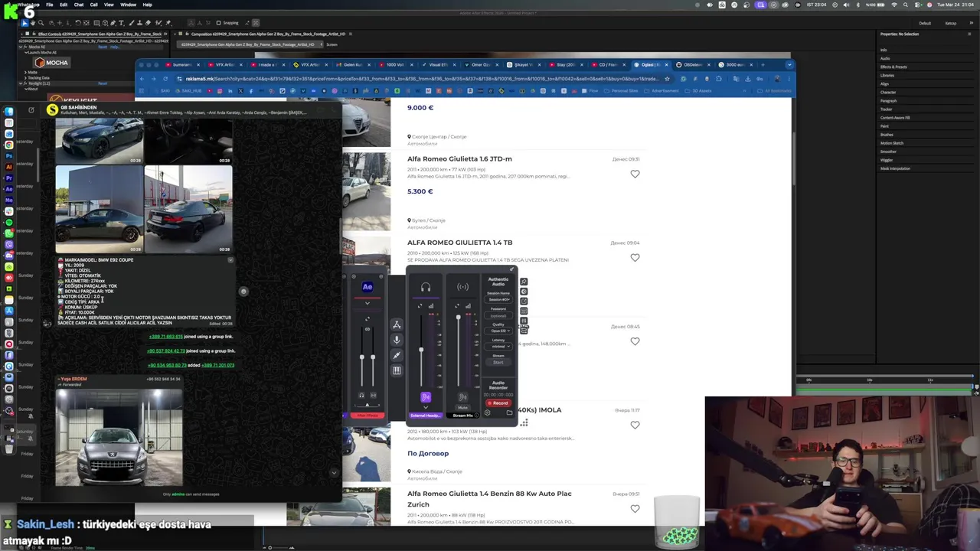Image resolution: width=980 pixels, height=551 pixels.
Task: Select the After Effects Selection arrow tool
Action: (x=24, y=23)
